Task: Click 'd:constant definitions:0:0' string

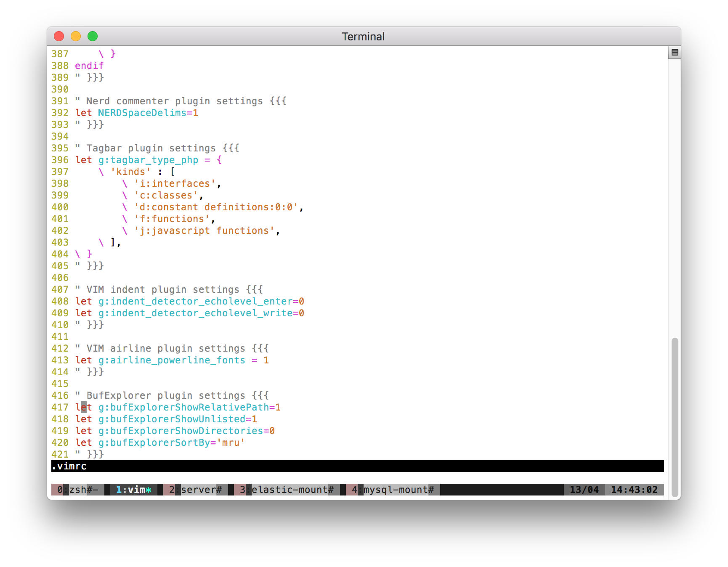Action: (x=216, y=207)
